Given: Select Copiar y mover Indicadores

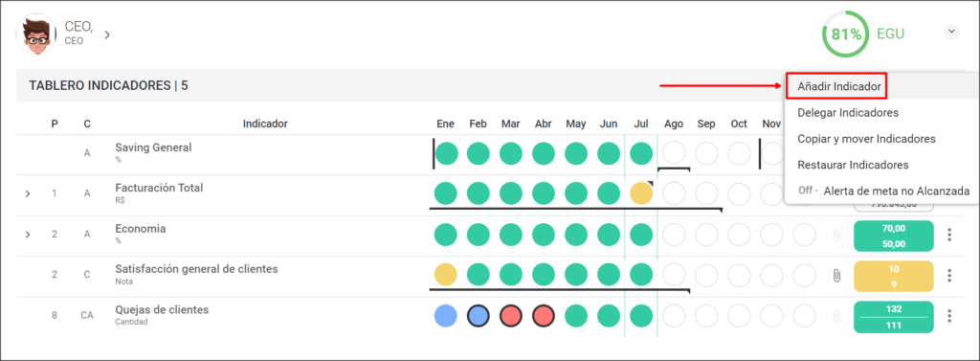Looking at the screenshot, I should (x=866, y=139).
